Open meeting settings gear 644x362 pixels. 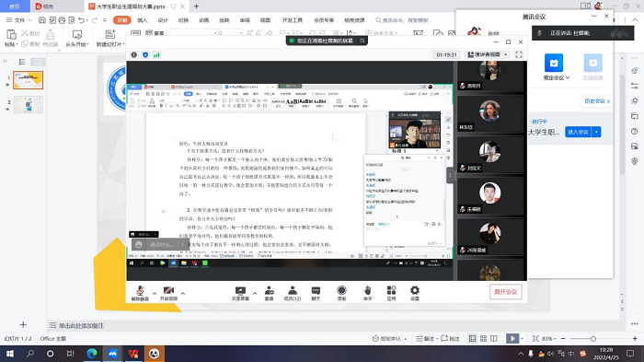click(x=415, y=293)
